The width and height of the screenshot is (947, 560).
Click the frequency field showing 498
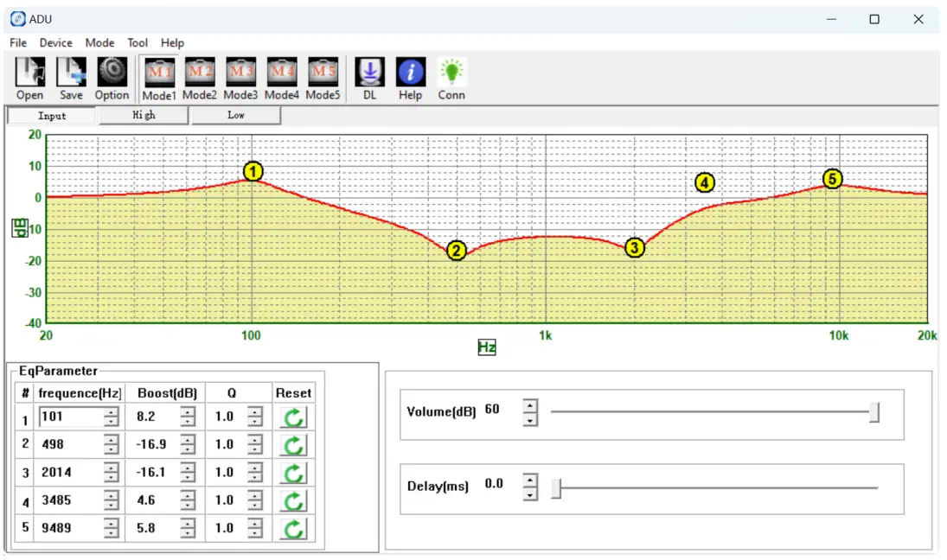coord(71,444)
